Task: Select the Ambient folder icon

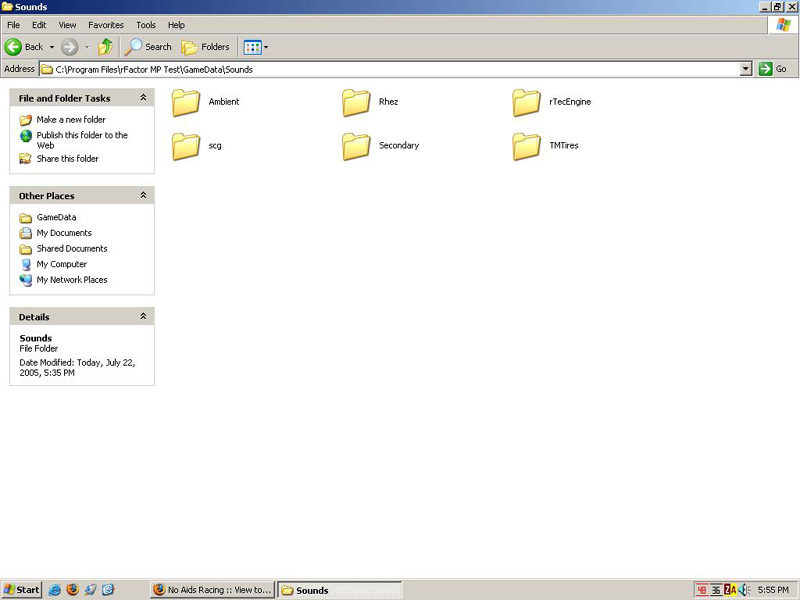Action: 186,102
